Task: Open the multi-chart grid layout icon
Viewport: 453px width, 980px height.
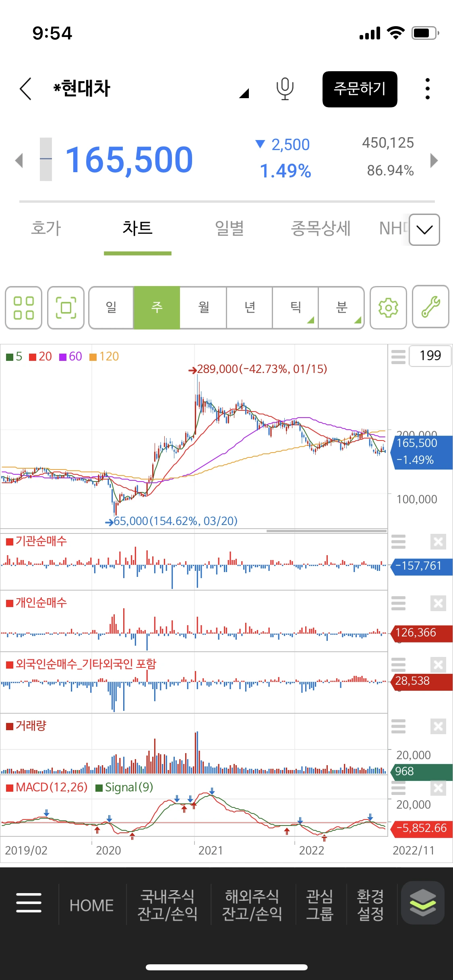Action: tap(23, 308)
